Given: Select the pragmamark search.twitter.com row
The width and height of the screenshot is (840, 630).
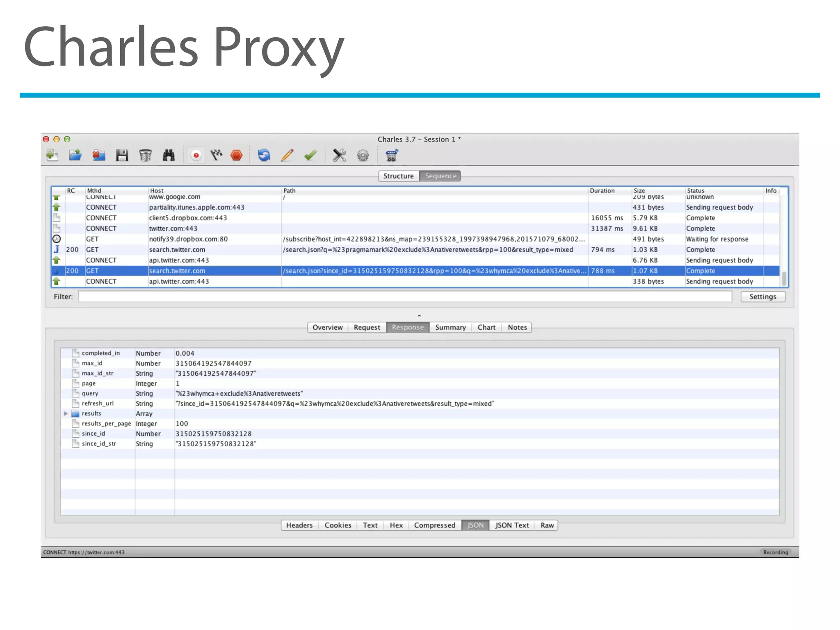Looking at the screenshot, I should tap(415, 250).
